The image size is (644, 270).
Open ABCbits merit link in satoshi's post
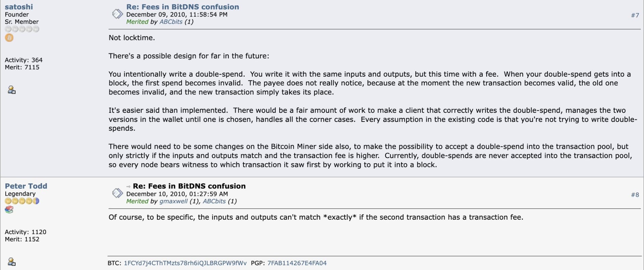point(171,22)
